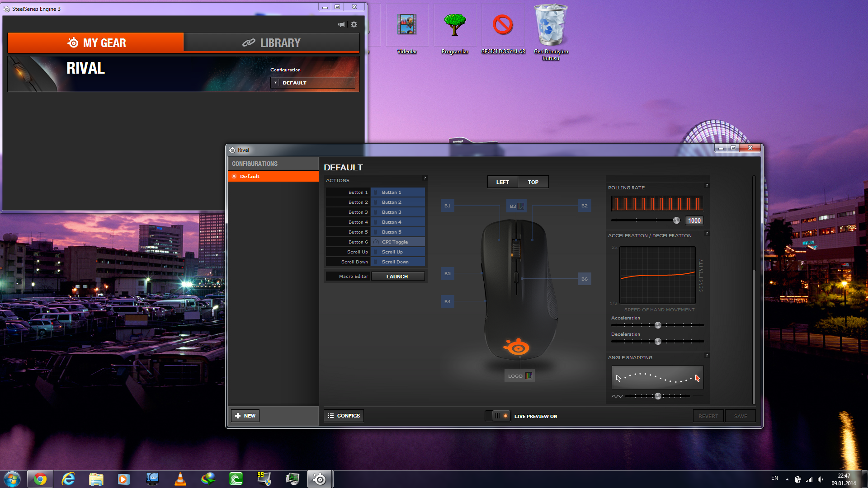Open the Button 4 action dropdown
The width and height of the screenshot is (868, 488).
398,222
